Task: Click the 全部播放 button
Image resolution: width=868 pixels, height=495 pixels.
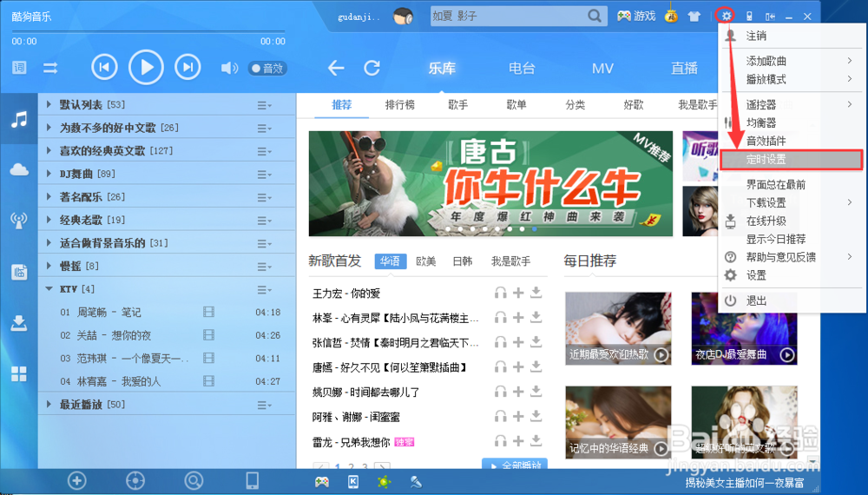Action: coord(515,464)
